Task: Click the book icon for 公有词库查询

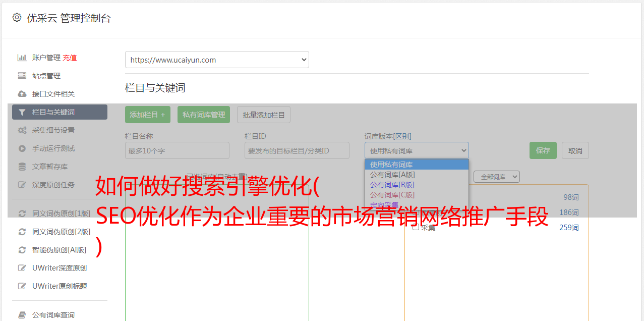Action: (x=22, y=315)
